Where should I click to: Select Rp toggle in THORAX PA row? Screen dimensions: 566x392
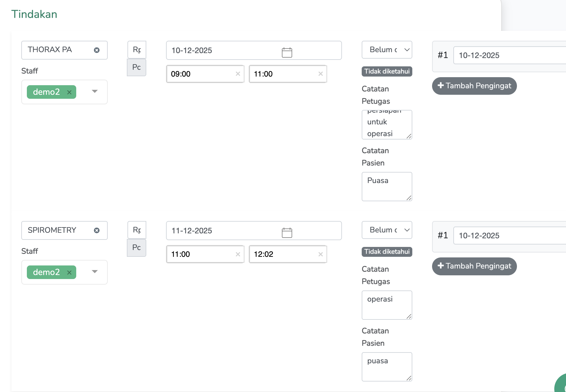click(x=137, y=50)
